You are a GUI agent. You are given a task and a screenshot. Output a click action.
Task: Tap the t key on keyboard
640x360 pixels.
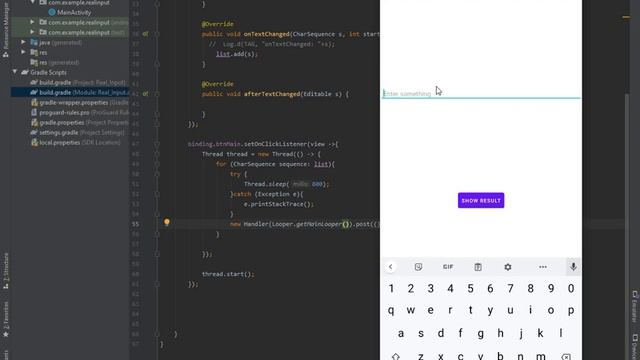(470, 311)
